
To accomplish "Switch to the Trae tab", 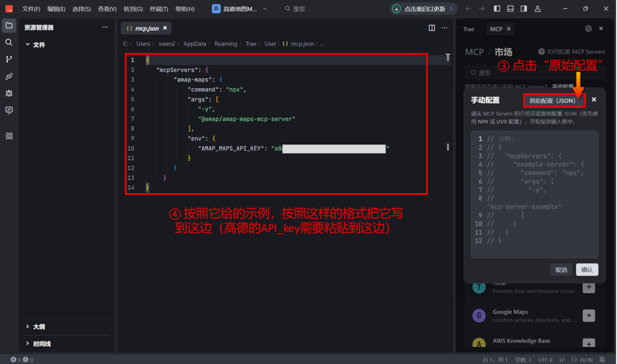I will 468,29.
